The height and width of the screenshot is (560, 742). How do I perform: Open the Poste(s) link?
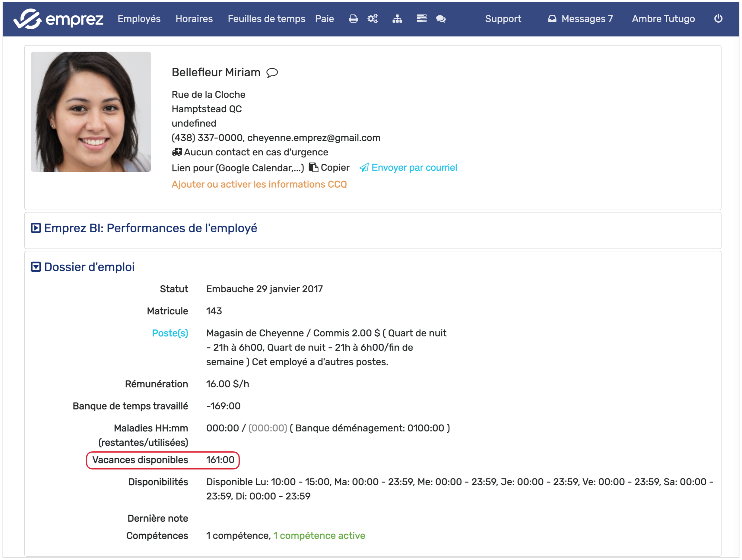pos(170,333)
